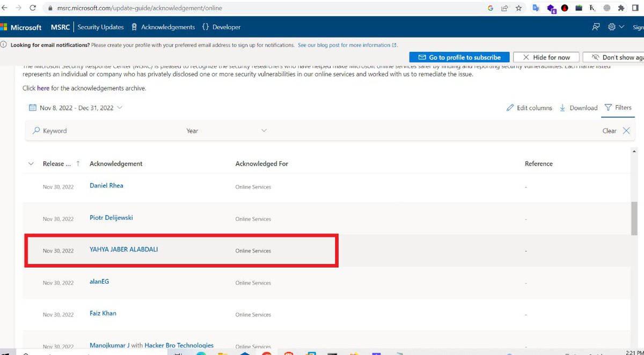Click Go to profile to subscribe
The height and width of the screenshot is (355, 644).
coord(459,57)
